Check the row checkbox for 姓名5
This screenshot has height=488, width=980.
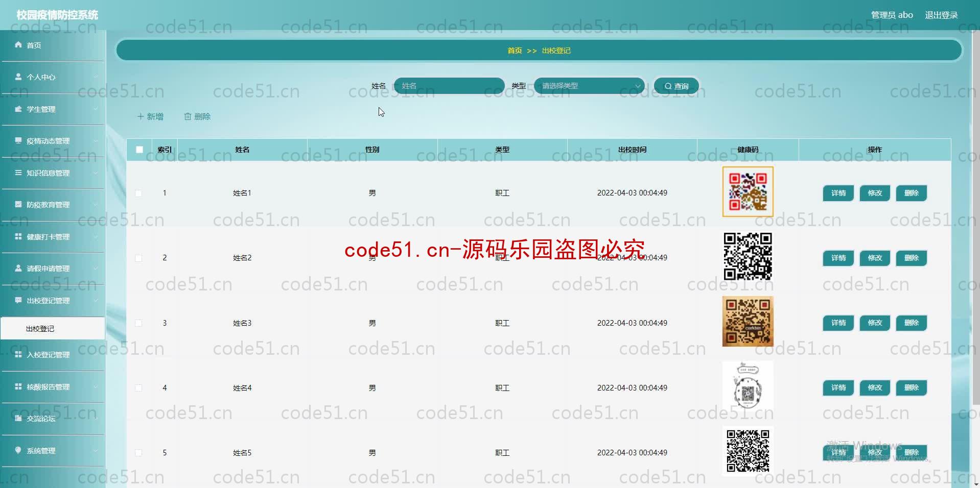click(x=138, y=453)
